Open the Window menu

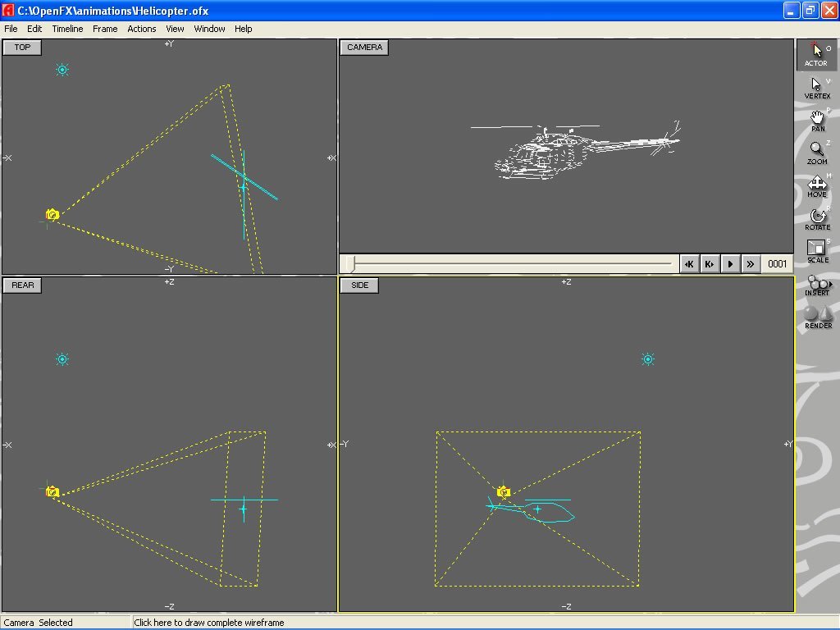(x=209, y=29)
